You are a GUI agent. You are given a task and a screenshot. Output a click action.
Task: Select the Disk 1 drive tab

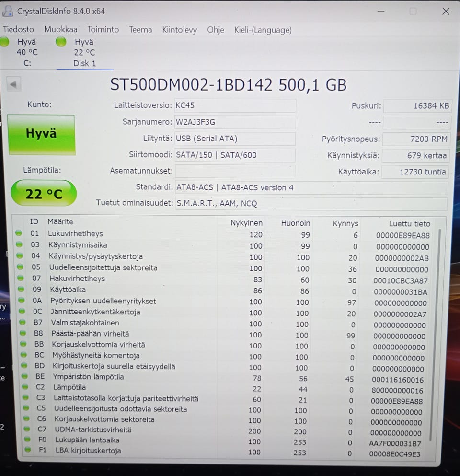pos(85,52)
